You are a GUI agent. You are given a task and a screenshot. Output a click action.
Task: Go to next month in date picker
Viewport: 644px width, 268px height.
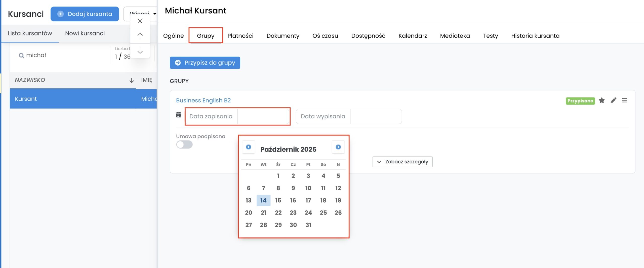pyautogui.click(x=338, y=147)
